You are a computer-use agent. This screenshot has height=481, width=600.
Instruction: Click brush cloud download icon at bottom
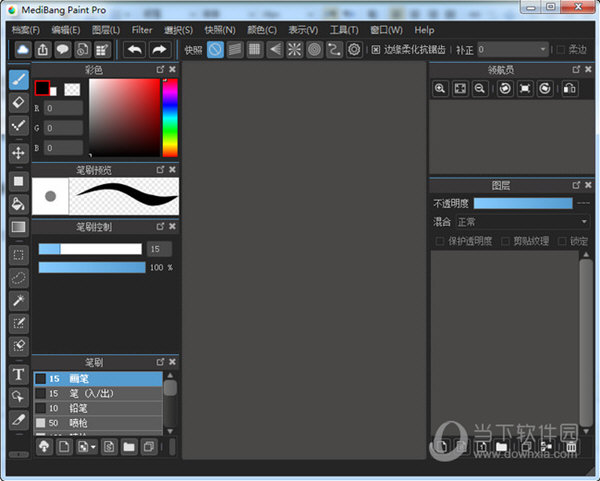click(x=44, y=447)
